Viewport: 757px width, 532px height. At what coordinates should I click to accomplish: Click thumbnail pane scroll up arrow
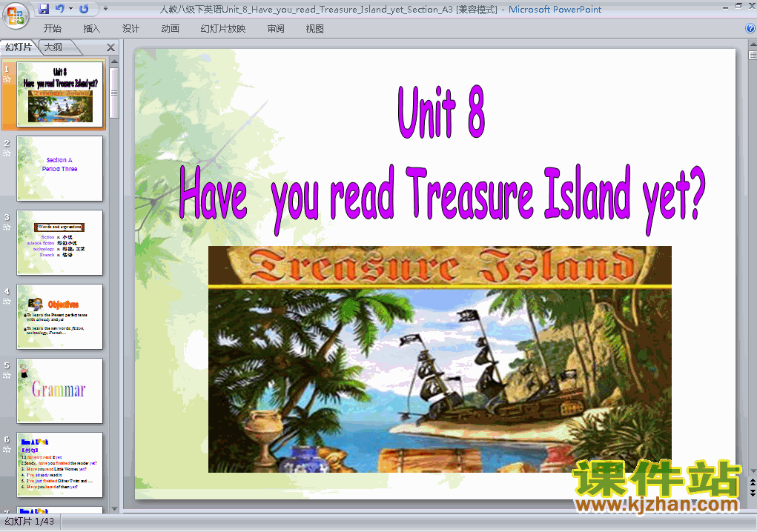point(114,61)
